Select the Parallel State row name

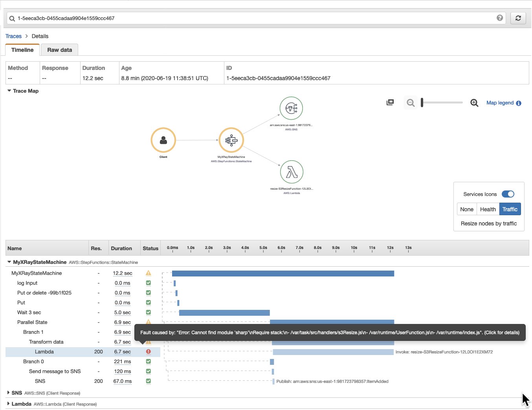32,322
